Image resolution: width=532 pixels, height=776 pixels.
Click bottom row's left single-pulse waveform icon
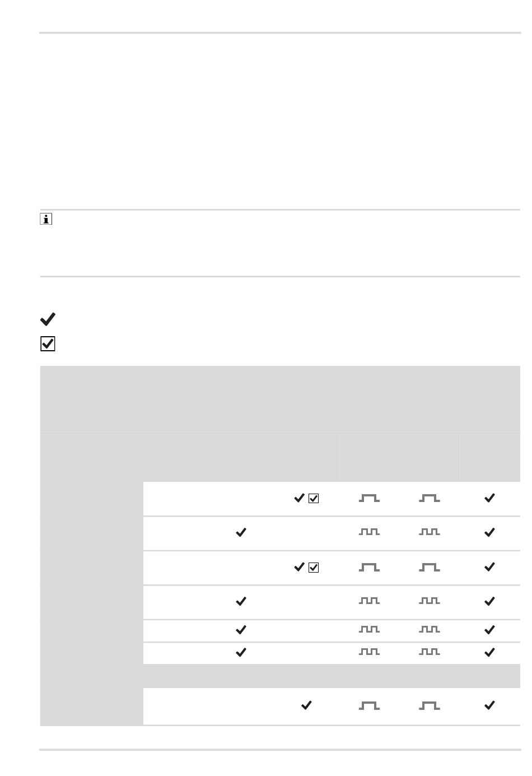pyautogui.click(x=369, y=706)
